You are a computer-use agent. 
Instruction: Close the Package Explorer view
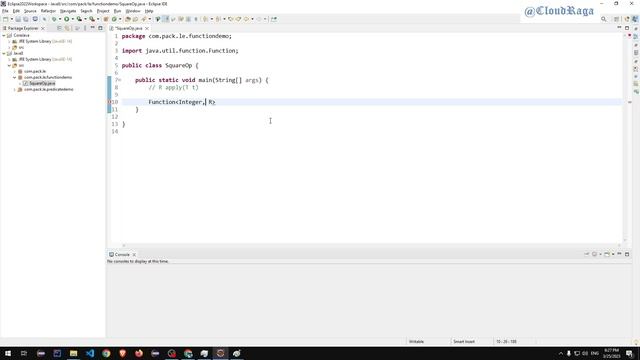pyautogui.click(x=43, y=28)
